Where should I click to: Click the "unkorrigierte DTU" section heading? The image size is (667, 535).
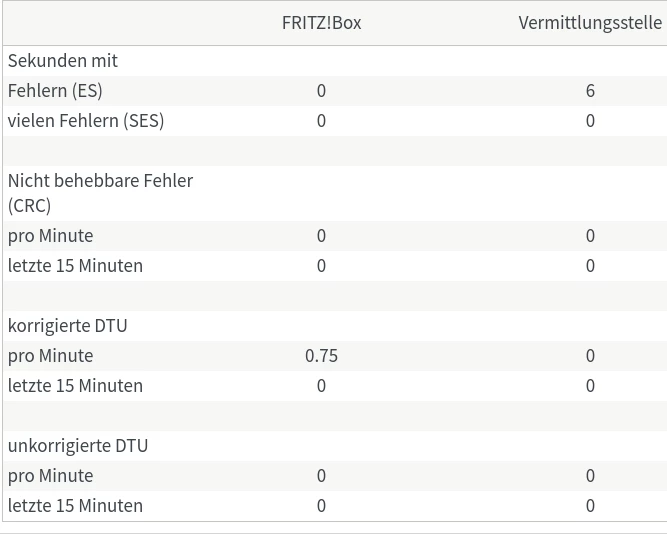[x=78, y=446]
